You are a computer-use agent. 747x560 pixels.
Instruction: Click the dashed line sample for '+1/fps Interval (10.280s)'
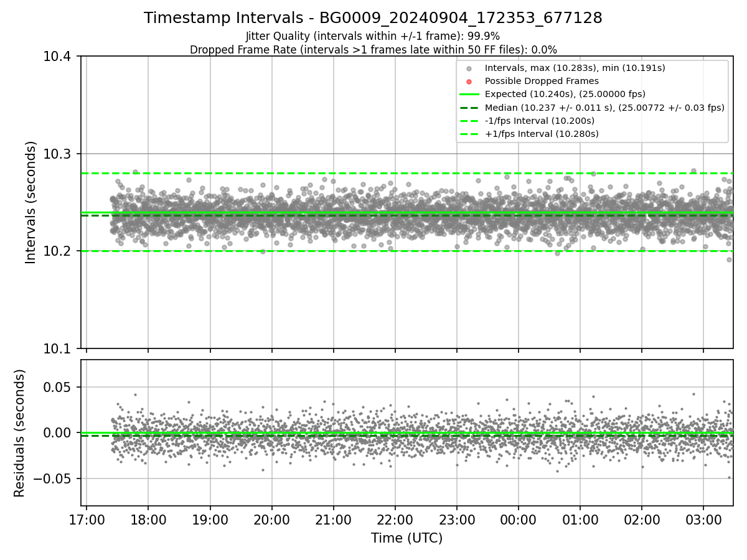tap(469, 134)
